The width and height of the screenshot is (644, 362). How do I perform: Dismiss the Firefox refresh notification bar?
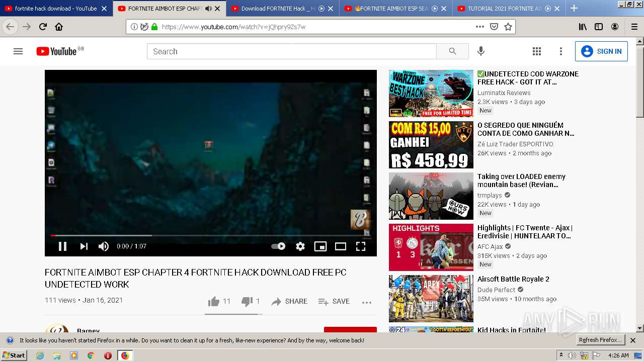[x=633, y=340]
